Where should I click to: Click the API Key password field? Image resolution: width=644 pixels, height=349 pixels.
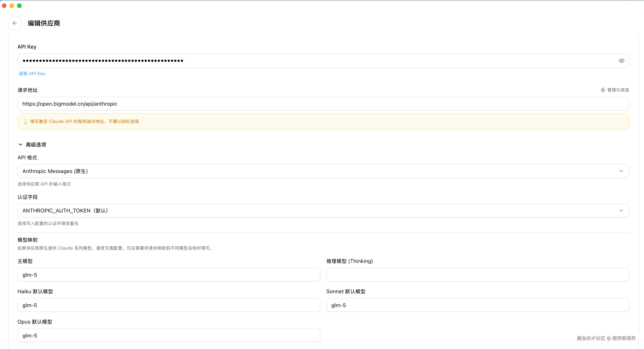point(300,61)
